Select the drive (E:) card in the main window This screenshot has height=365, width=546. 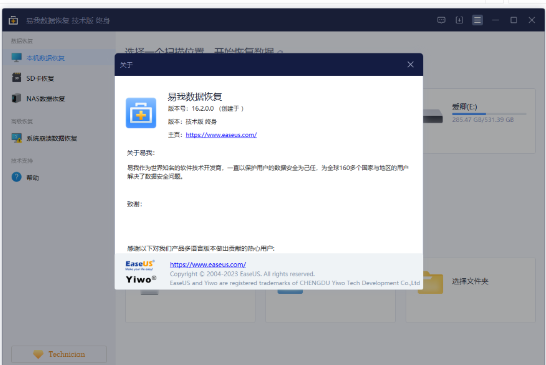(479, 121)
